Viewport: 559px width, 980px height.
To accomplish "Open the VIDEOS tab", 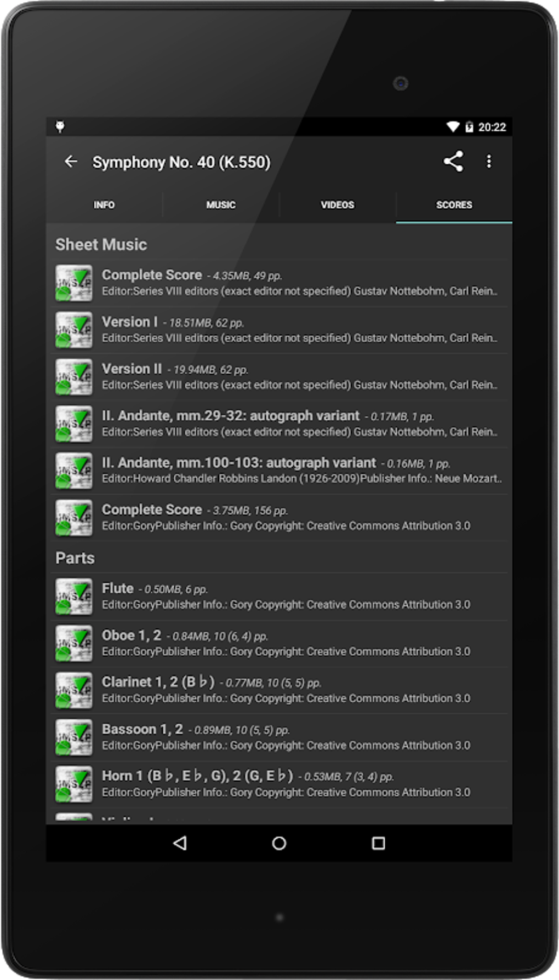I will coord(338,205).
